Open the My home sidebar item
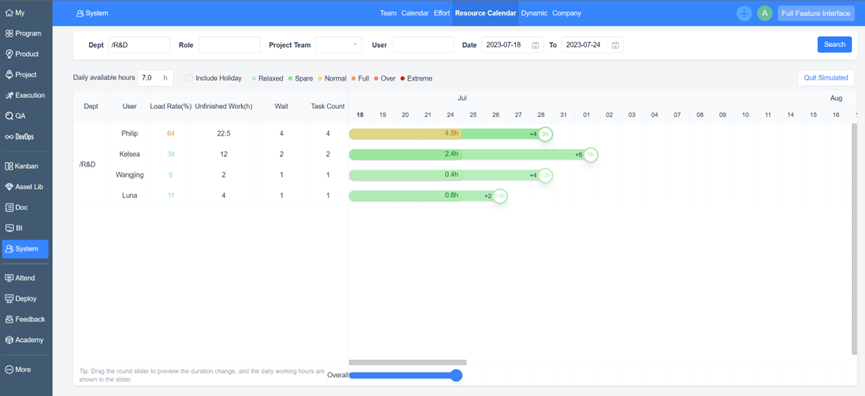Image resolution: width=865 pixels, height=396 pixels. pos(15,13)
